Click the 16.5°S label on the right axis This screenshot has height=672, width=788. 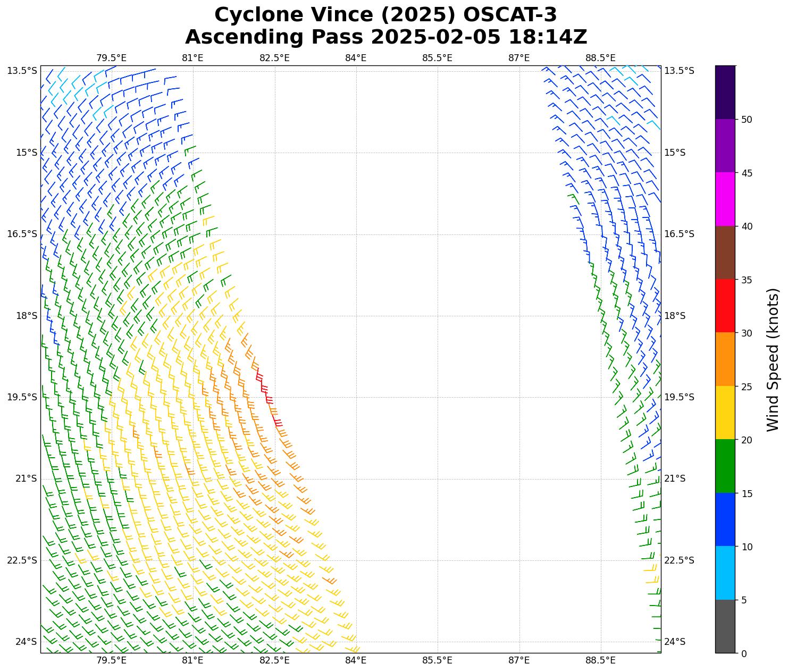pos(679,234)
